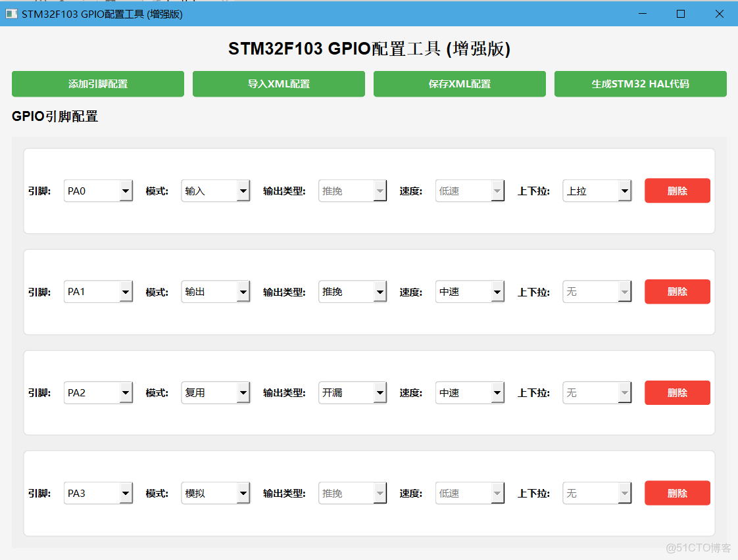This screenshot has height=560, width=738.
Task: Click the 导入XML配置 button
Action: pos(279,84)
